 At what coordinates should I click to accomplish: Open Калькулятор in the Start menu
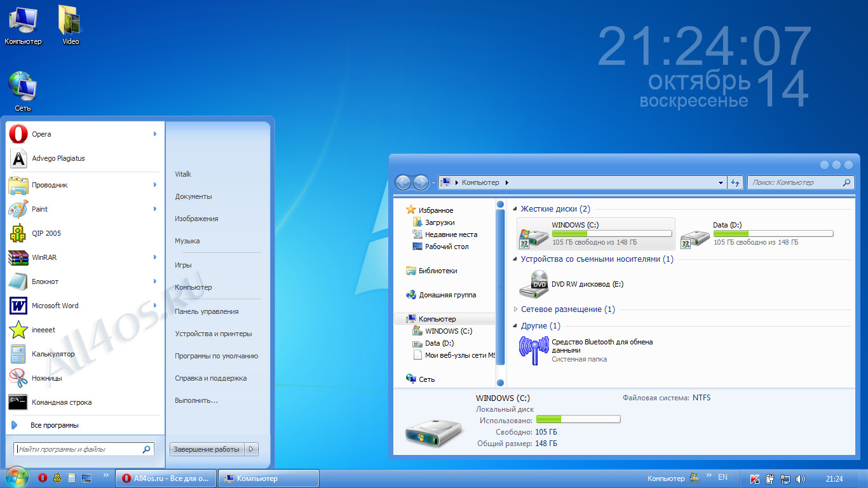(83, 354)
